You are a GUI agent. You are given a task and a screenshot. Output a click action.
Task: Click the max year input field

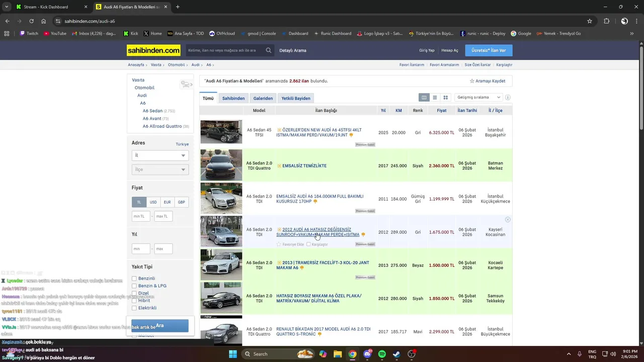164,248
